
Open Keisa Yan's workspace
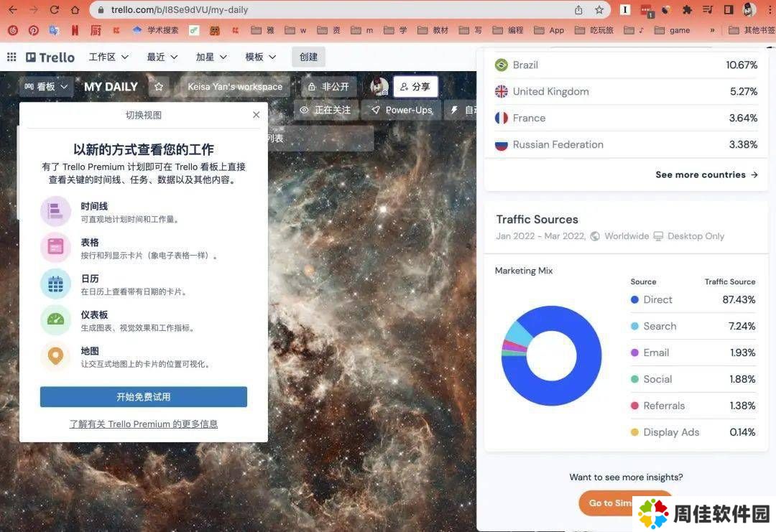(235, 87)
